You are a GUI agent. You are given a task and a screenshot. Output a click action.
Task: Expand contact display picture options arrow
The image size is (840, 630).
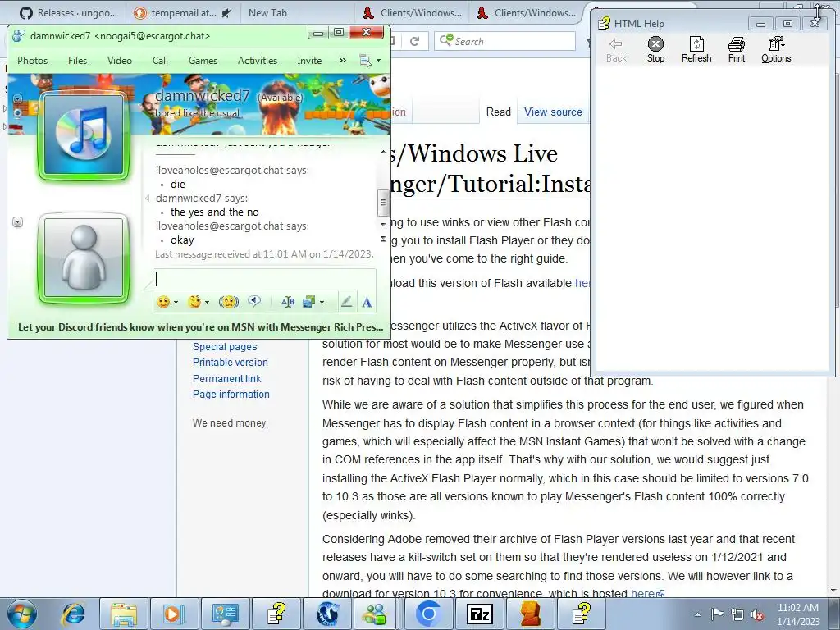[18, 99]
